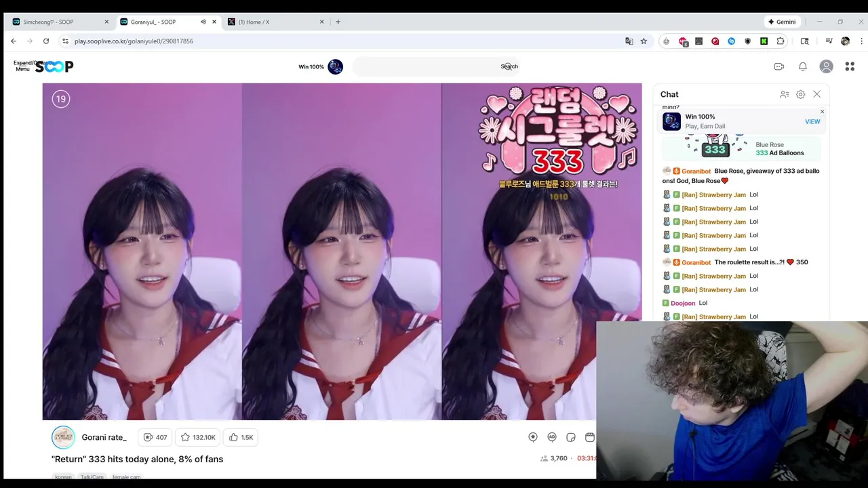Image resolution: width=868 pixels, height=488 pixels.
Task: Open the user profile avatar menu
Action: click(826, 66)
